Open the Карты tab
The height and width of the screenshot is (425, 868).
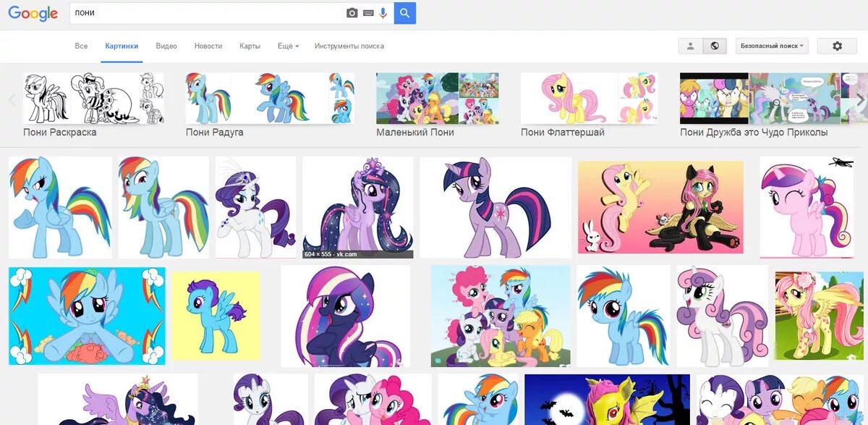point(250,46)
